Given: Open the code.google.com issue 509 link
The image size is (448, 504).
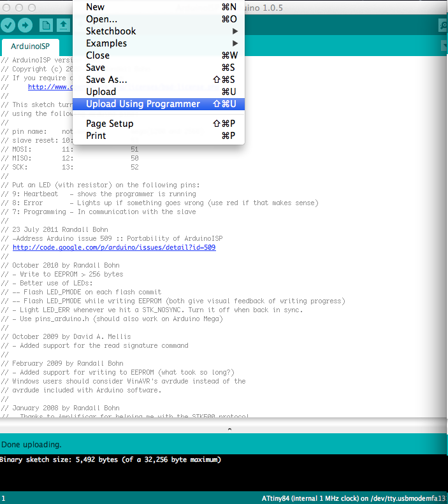Looking at the screenshot, I should (114, 247).
